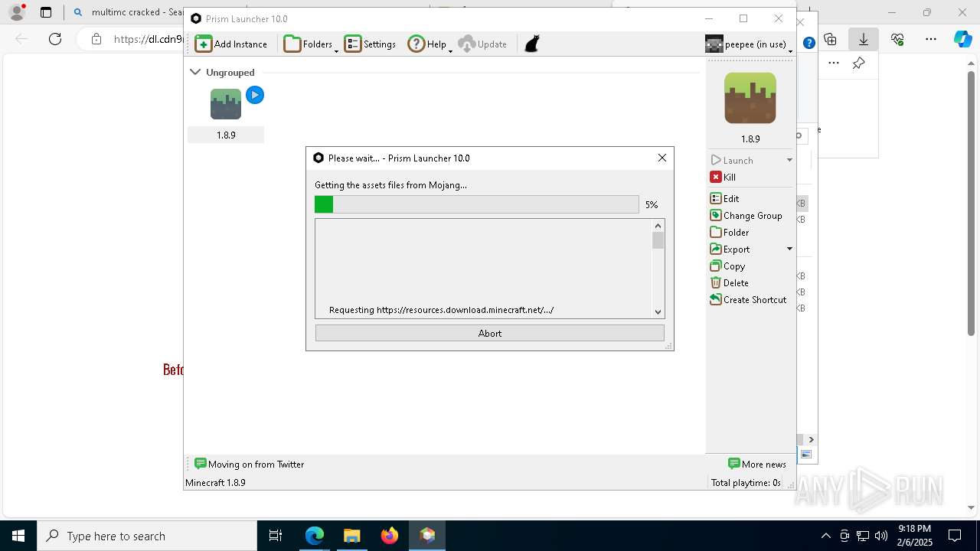Viewport: 980px width, 551px height.
Task: Click the Export icon
Action: click(716, 249)
